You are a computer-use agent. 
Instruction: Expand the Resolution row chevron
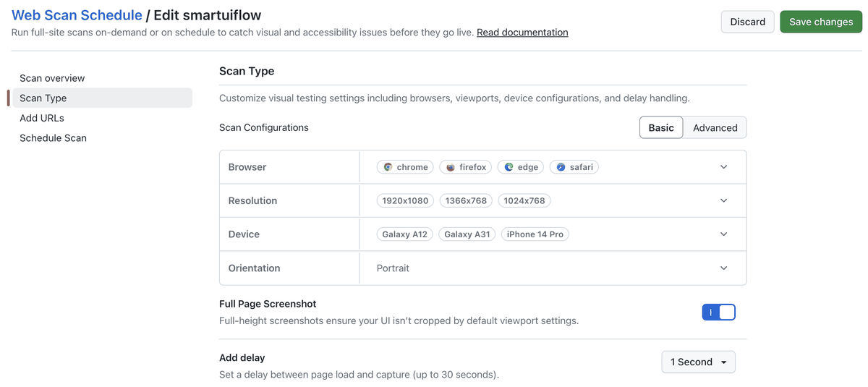pos(723,200)
